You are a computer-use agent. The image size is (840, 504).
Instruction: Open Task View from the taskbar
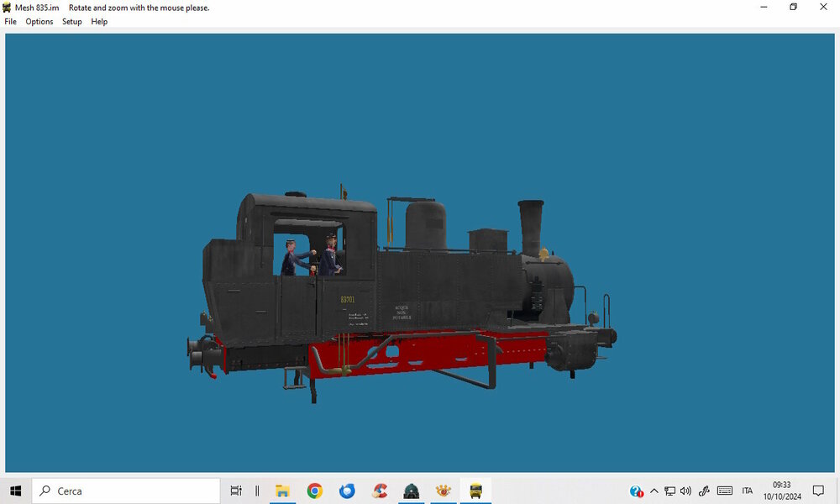[236, 491]
